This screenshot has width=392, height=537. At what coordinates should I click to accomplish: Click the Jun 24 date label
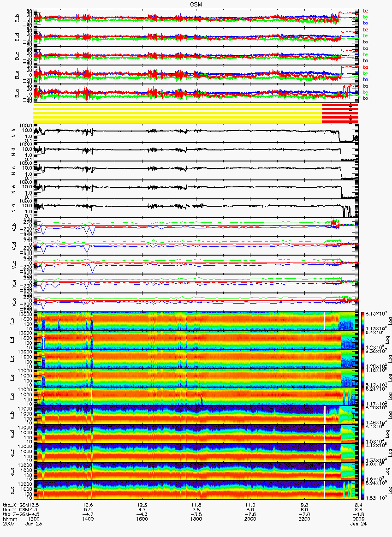tap(358, 524)
